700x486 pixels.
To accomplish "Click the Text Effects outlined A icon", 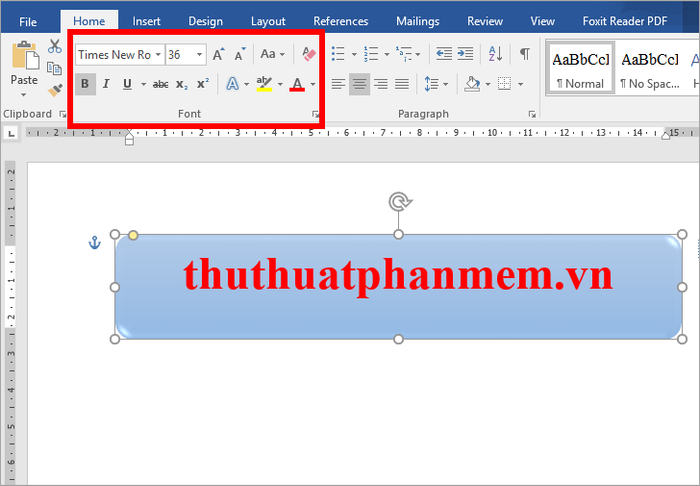I will 232,84.
